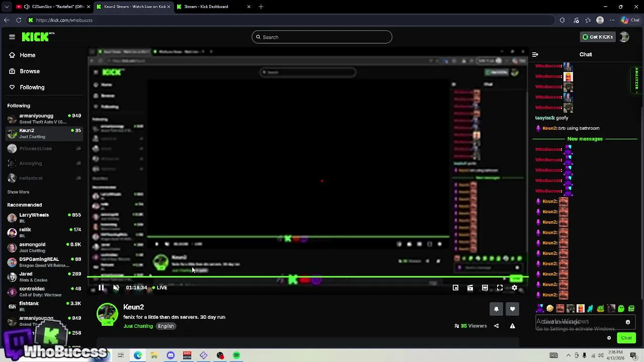
Task: Open DSPGamingREAL recommended channel
Action: pos(44,262)
